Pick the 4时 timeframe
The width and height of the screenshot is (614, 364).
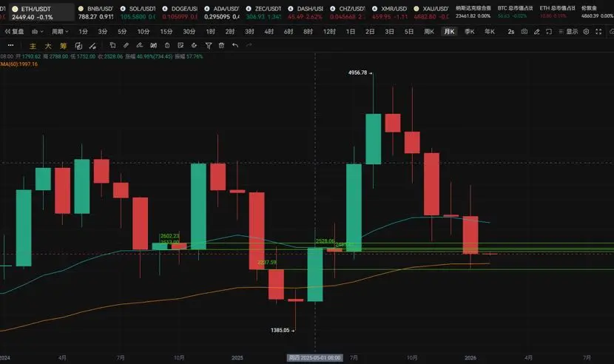(x=269, y=31)
